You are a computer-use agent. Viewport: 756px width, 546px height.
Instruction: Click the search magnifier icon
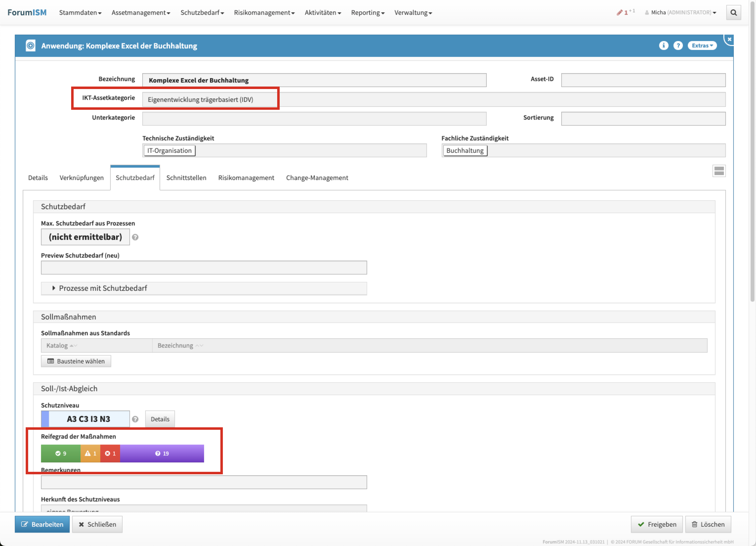point(733,13)
